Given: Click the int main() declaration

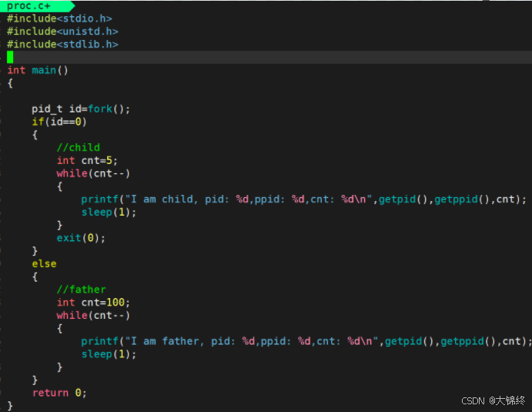Looking at the screenshot, I should pos(38,70).
